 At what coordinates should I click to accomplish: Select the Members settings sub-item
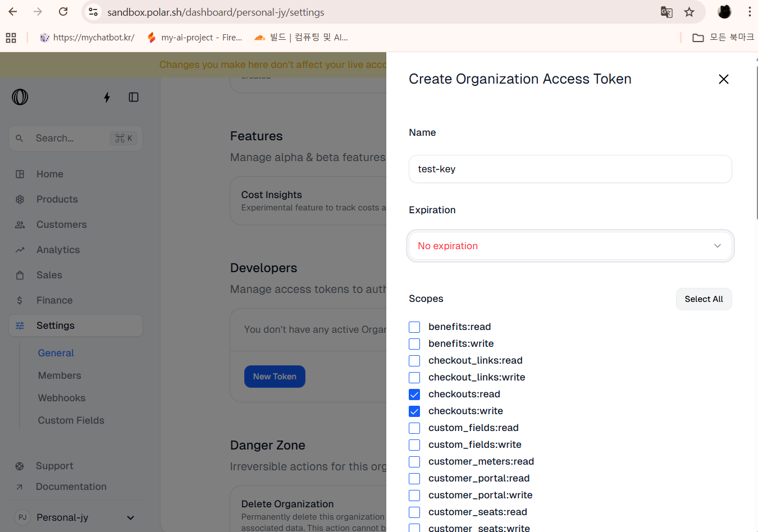(60, 375)
